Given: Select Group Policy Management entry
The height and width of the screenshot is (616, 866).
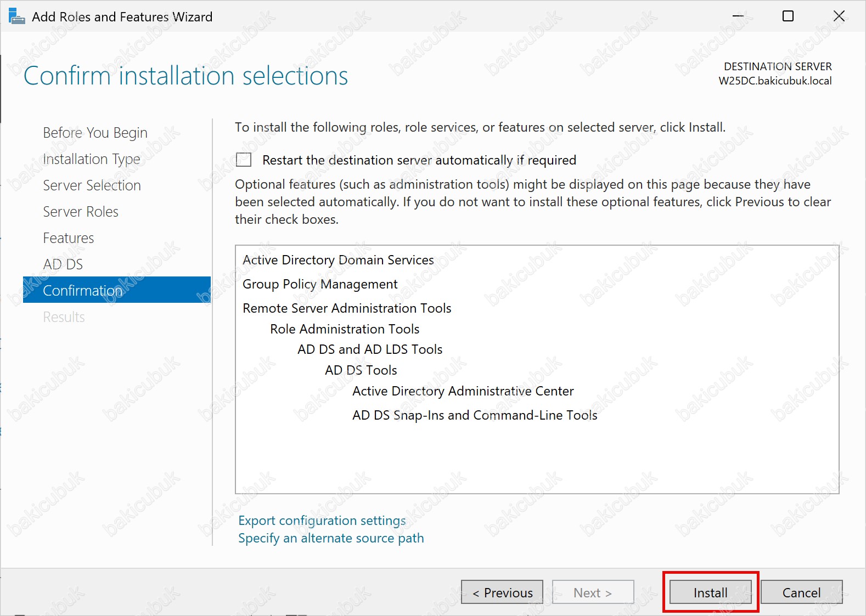Looking at the screenshot, I should [x=320, y=284].
